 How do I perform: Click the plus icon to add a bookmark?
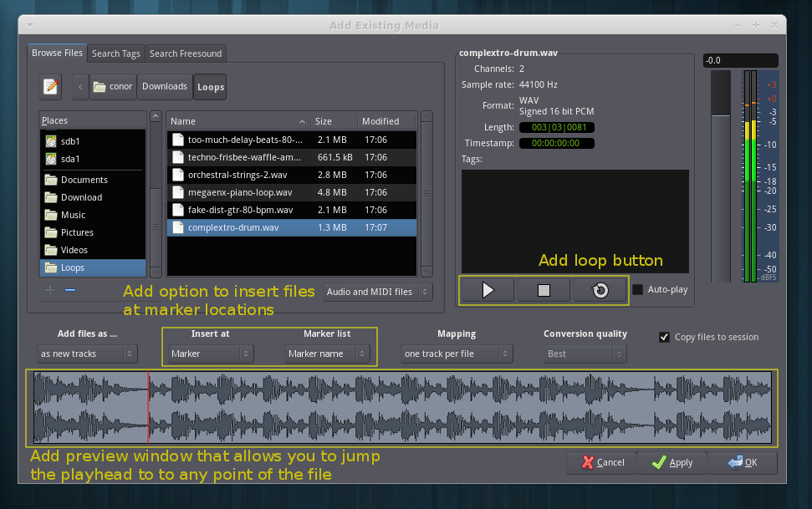(50, 290)
